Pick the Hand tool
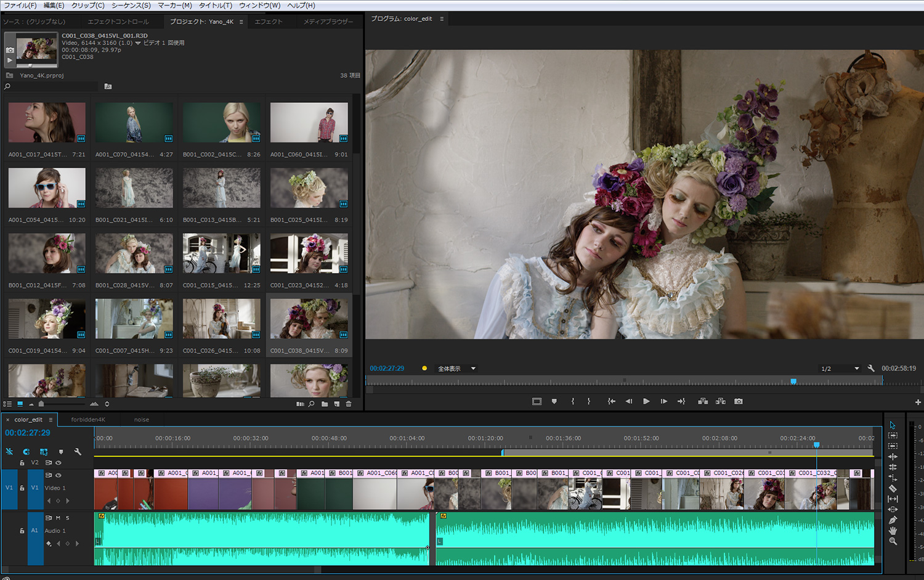 pyautogui.click(x=893, y=531)
